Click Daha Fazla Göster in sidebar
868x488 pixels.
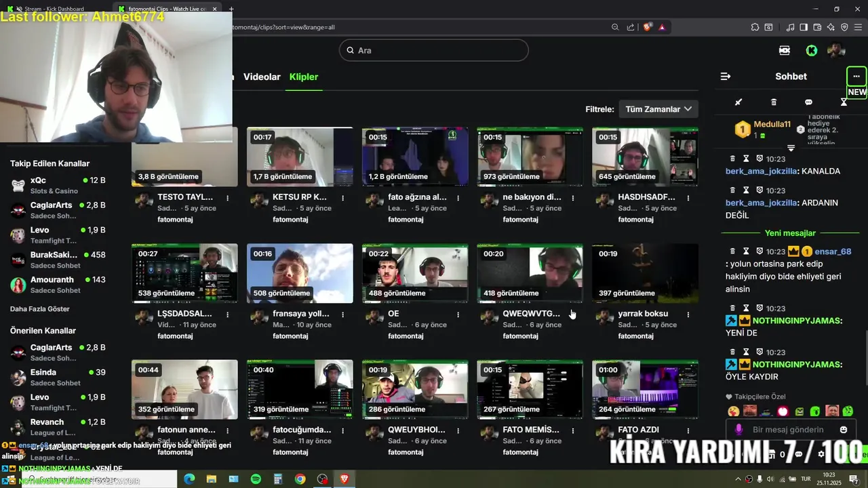[x=40, y=309]
